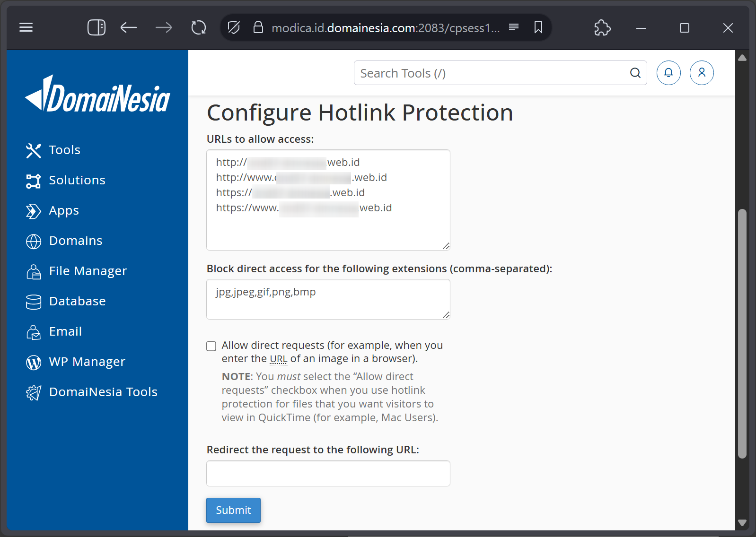Click the 'Redirect the request to the following URL:' label

coord(313,450)
